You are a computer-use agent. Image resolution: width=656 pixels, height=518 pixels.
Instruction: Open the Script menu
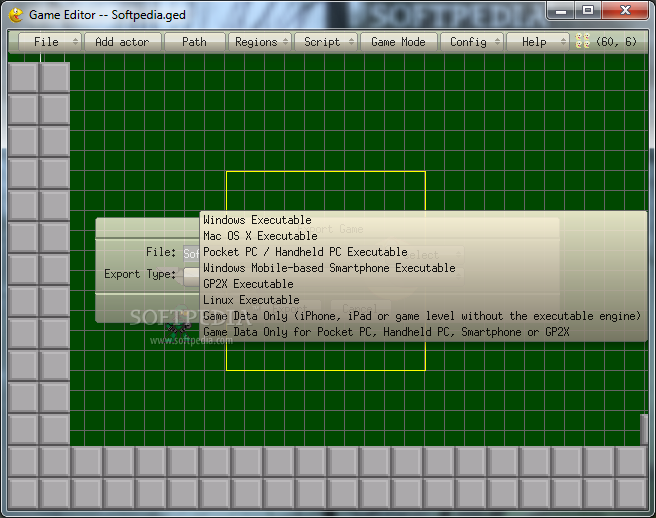pyautogui.click(x=325, y=42)
